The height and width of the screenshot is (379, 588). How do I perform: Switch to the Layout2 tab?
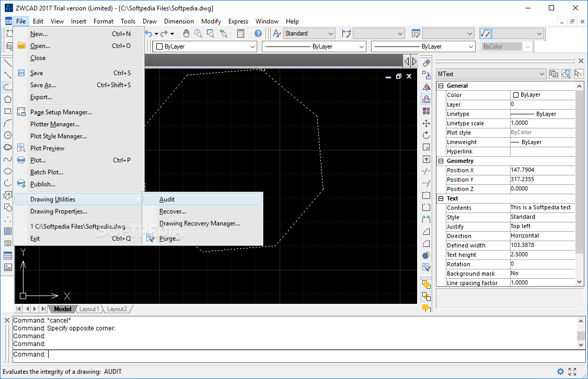(117, 309)
